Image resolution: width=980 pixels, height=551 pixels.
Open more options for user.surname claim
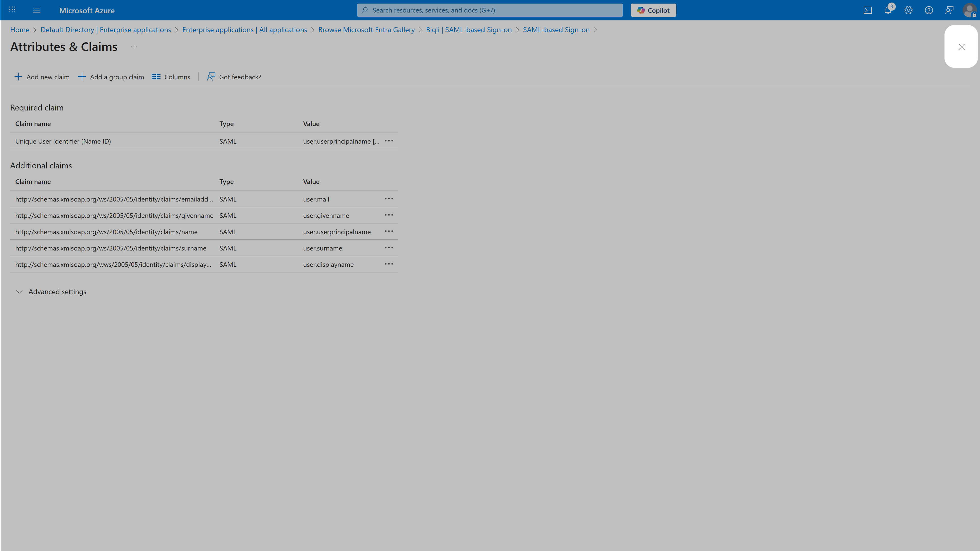pyautogui.click(x=388, y=248)
